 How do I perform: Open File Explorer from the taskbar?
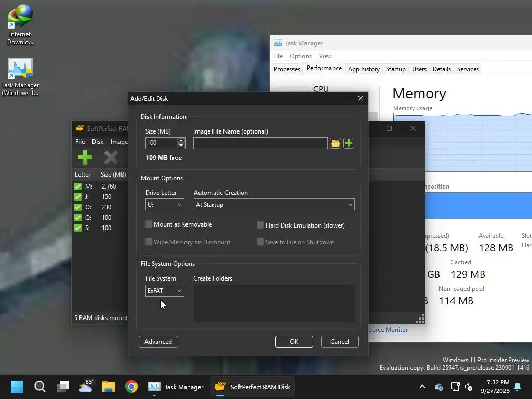109,387
